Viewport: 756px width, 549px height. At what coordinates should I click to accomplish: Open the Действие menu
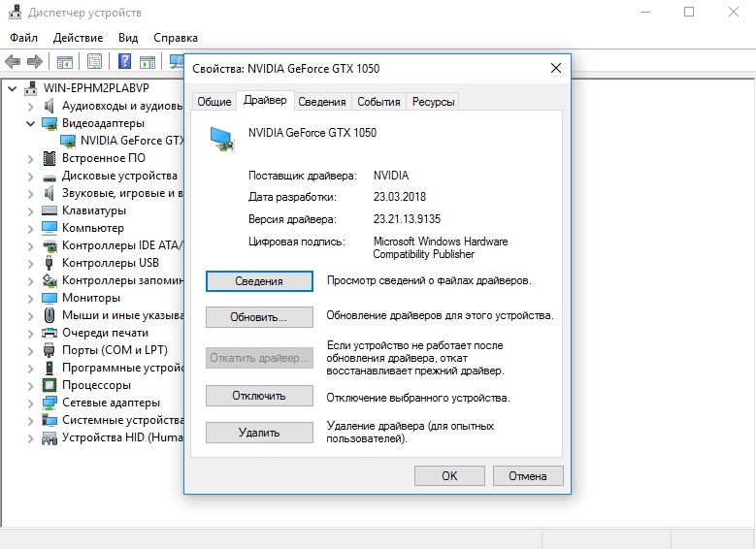coord(78,38)
